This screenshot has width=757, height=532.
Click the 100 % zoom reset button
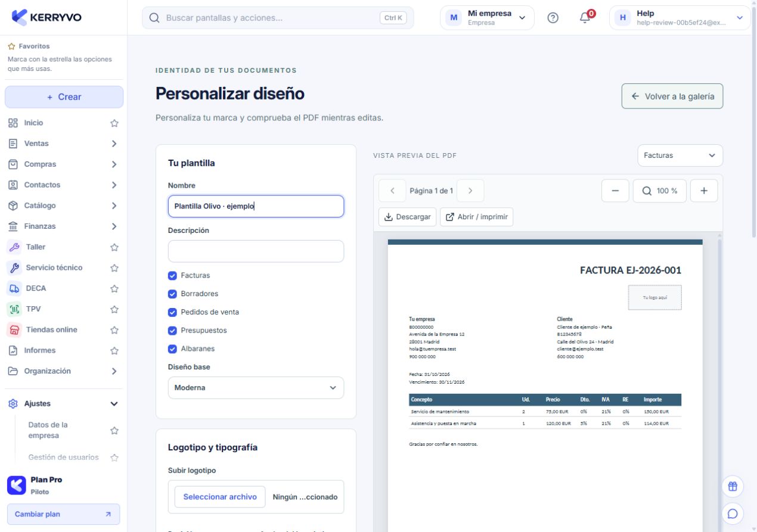(660, 191)
